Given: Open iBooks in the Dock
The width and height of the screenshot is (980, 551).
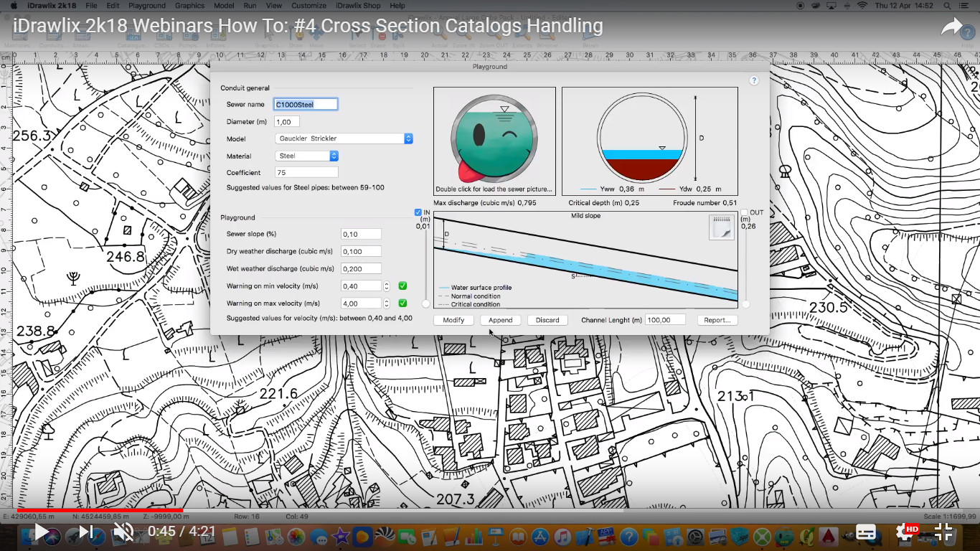Looking at the screenshot, I should (518, 536).
